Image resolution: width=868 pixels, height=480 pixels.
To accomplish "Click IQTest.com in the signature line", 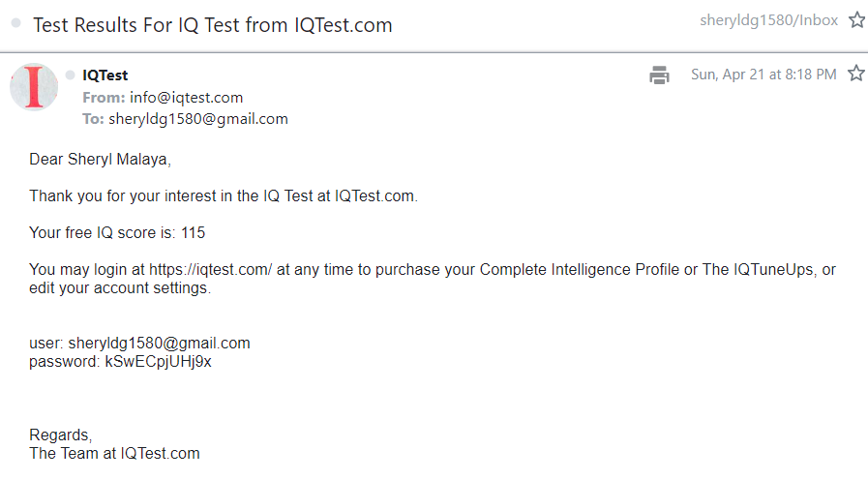I will pos(160,453).
